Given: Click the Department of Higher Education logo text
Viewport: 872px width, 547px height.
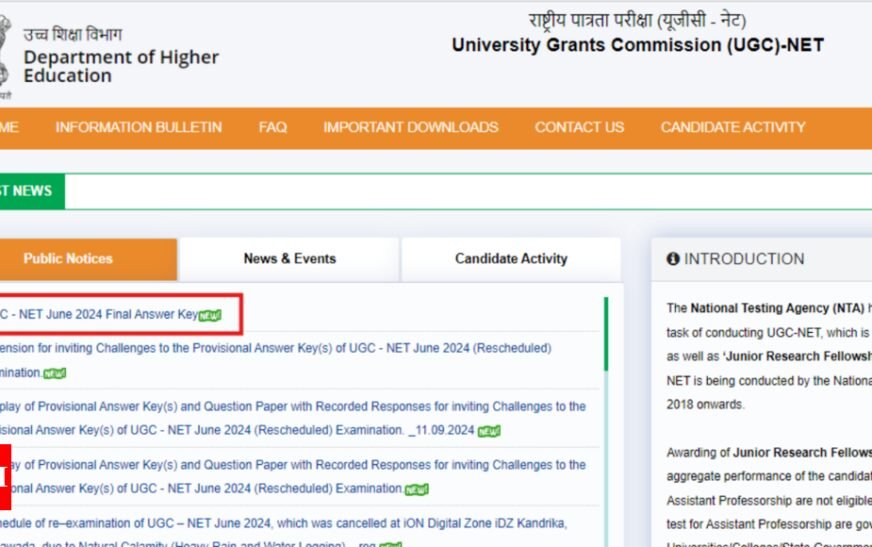Looking at the screenshot, I should click(x=121, y=66).
